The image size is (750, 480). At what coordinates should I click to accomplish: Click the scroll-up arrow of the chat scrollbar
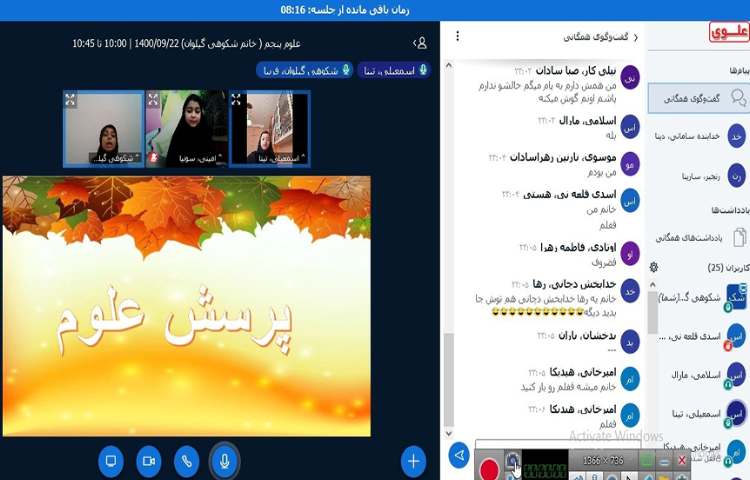coord(449,65)
